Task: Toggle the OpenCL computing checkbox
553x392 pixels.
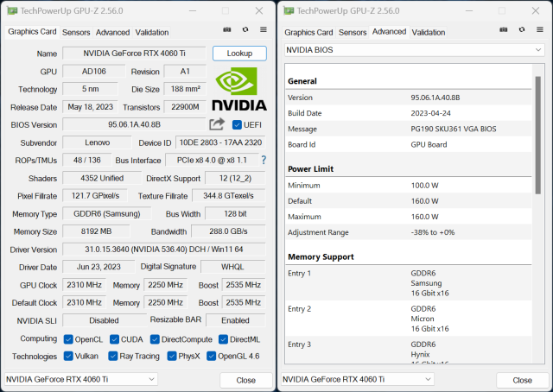Action: (67, 339)
